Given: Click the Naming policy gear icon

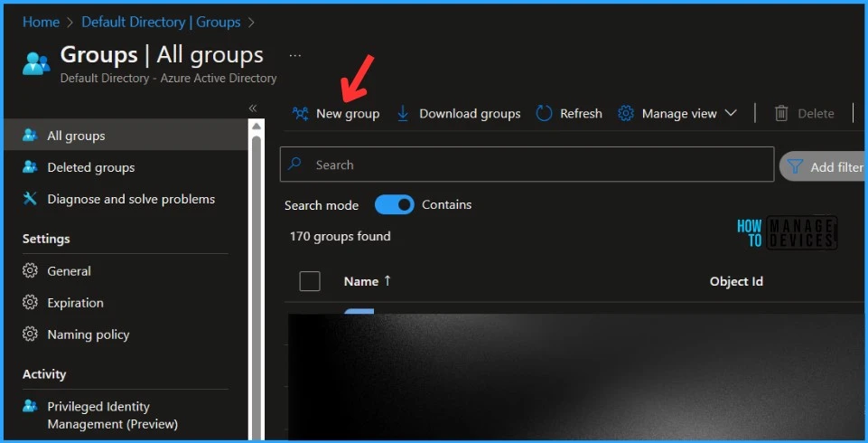Looking at the screenshot, I should point(30,334).
